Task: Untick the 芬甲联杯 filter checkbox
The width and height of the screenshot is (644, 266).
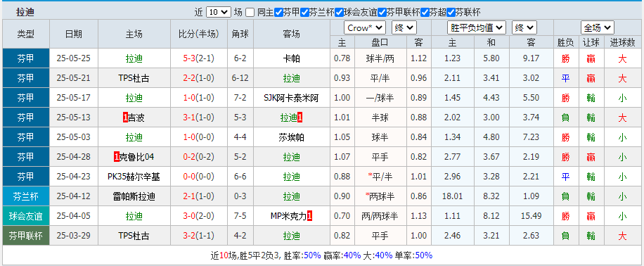Action: click(382, 13)
